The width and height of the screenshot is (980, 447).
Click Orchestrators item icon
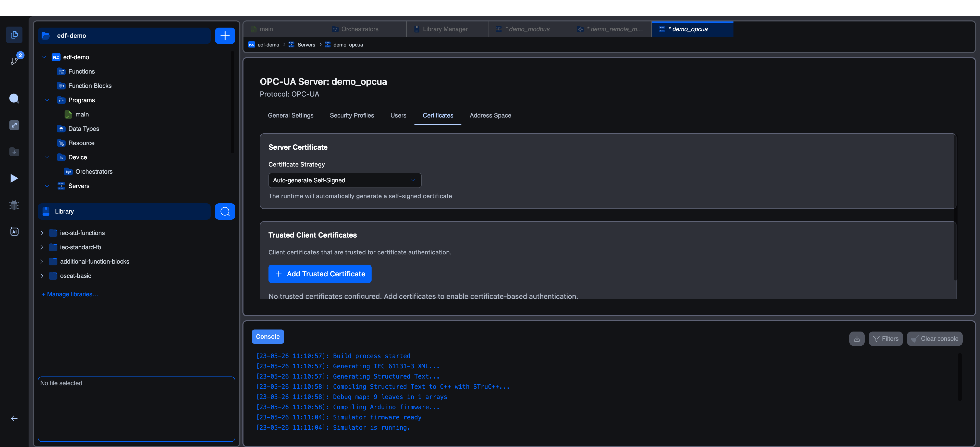point(68,171)
